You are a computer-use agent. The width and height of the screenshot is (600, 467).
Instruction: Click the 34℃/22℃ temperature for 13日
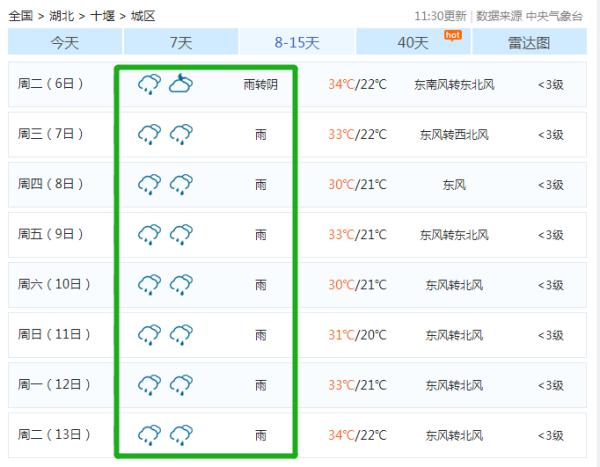357,435
